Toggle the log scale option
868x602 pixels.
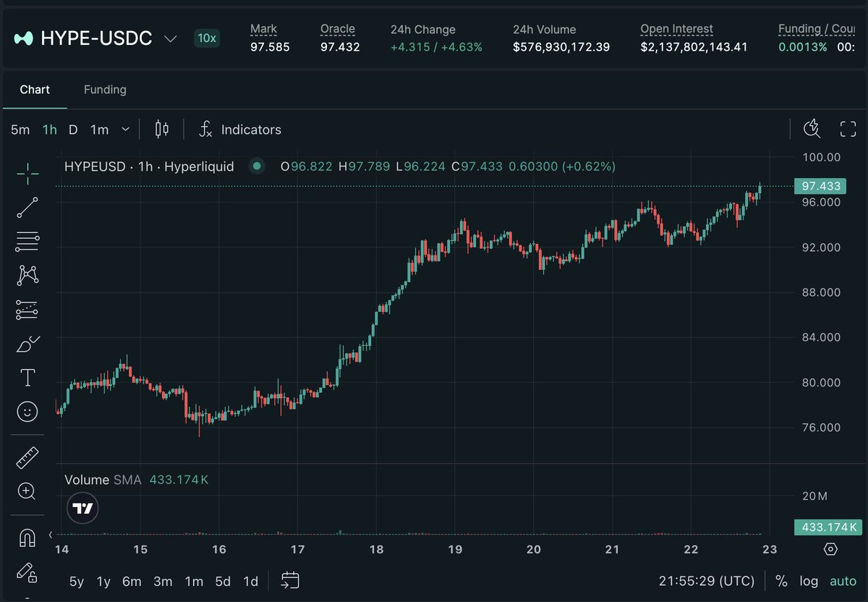[x=809, y=581]
